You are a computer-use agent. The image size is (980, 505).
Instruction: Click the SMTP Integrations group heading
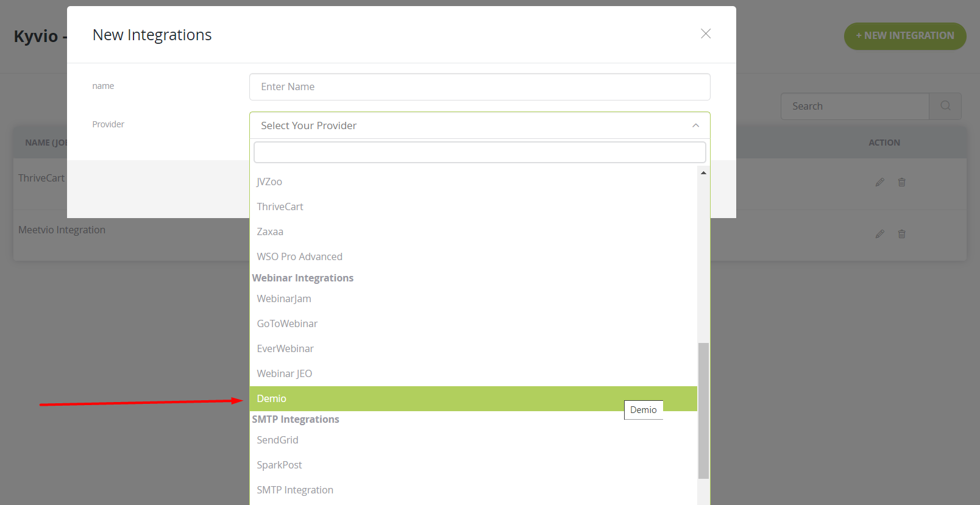point(296,419)
